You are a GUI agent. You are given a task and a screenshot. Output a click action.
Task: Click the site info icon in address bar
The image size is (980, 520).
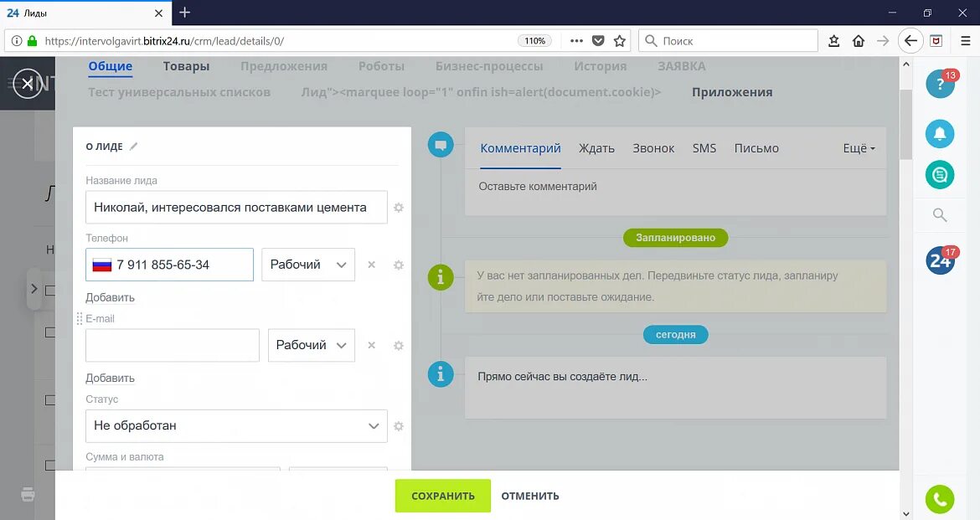(x=16, y=41)
